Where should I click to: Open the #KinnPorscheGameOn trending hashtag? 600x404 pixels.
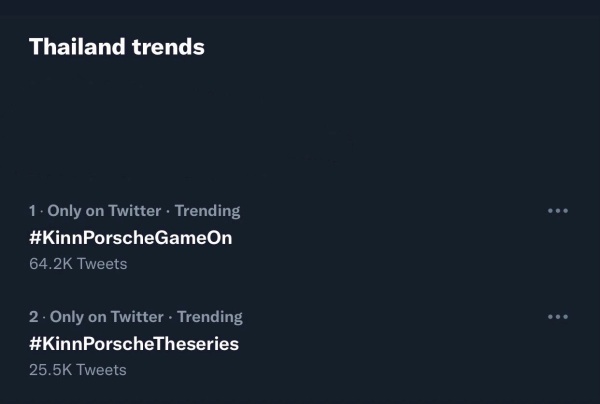tap(130, 238)
